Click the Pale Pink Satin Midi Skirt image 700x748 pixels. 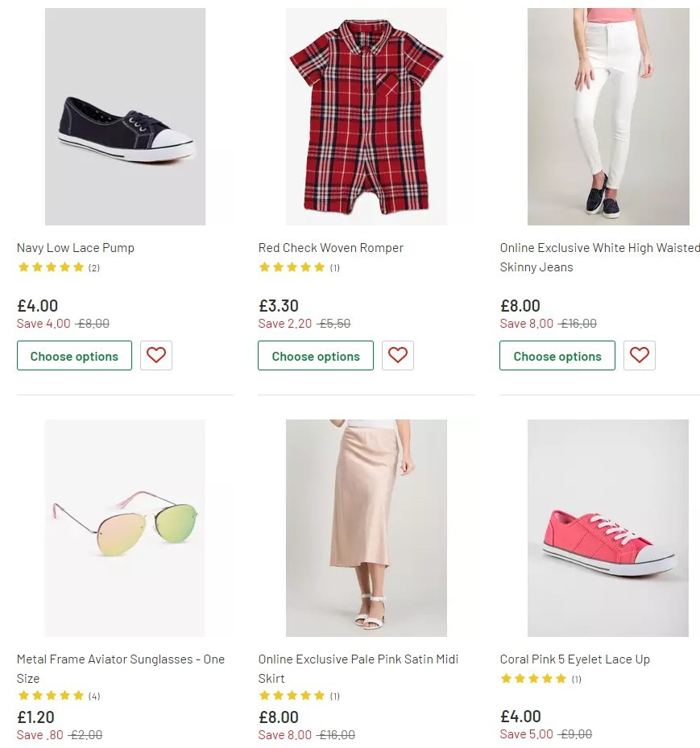click(367, 527)
